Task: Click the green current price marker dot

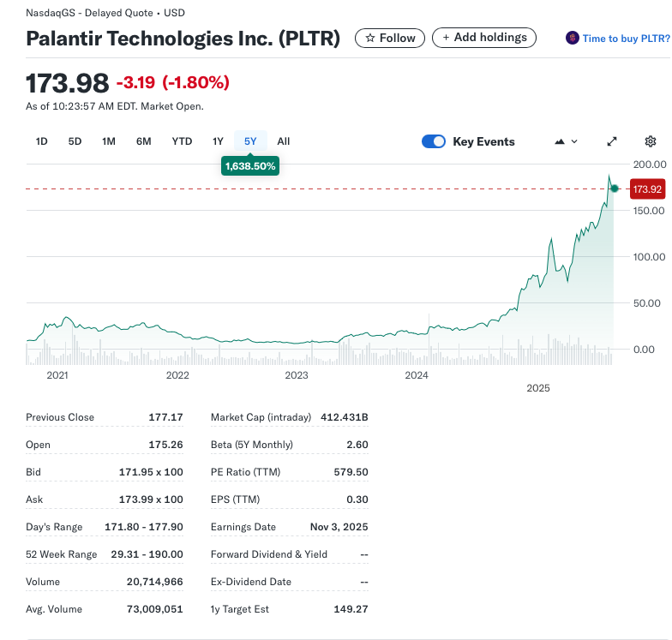Action: pyautogui.click(x=615, y=188)
